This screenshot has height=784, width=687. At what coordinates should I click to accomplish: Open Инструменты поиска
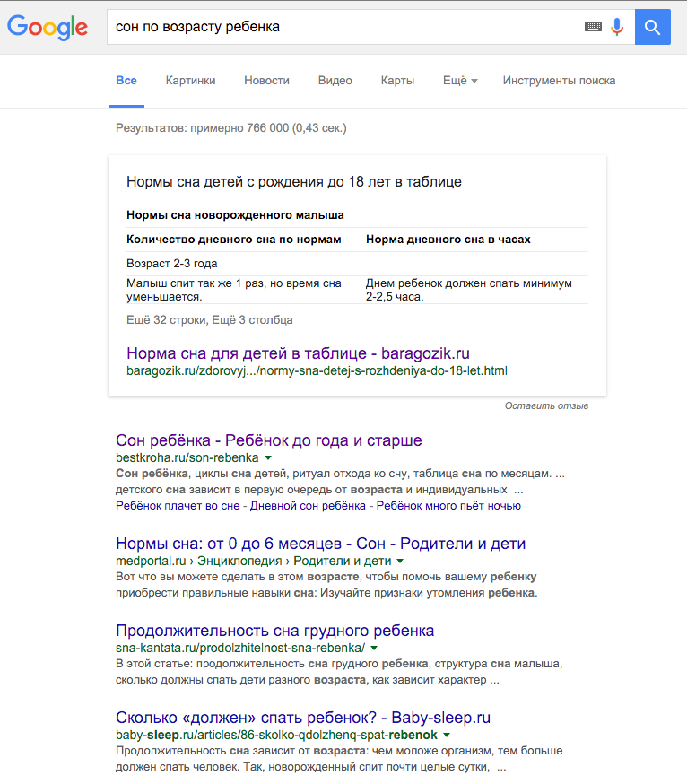[x=559, y=81]
